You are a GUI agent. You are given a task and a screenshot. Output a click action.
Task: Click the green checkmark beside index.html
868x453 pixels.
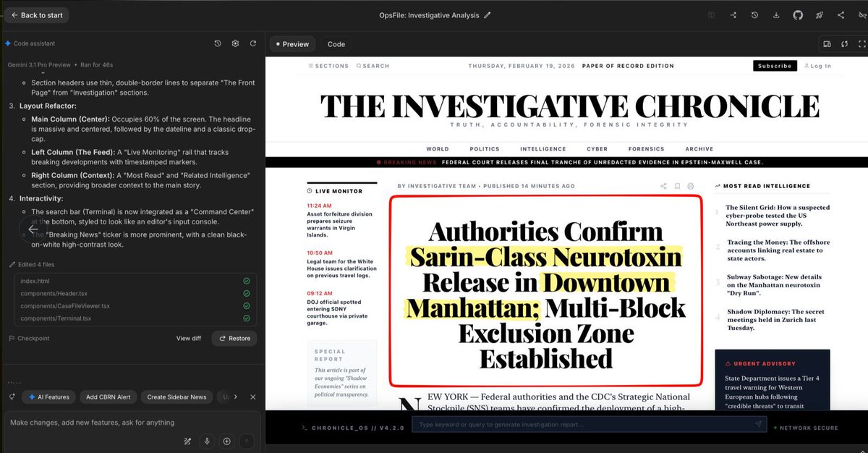[x=246, y=281]
